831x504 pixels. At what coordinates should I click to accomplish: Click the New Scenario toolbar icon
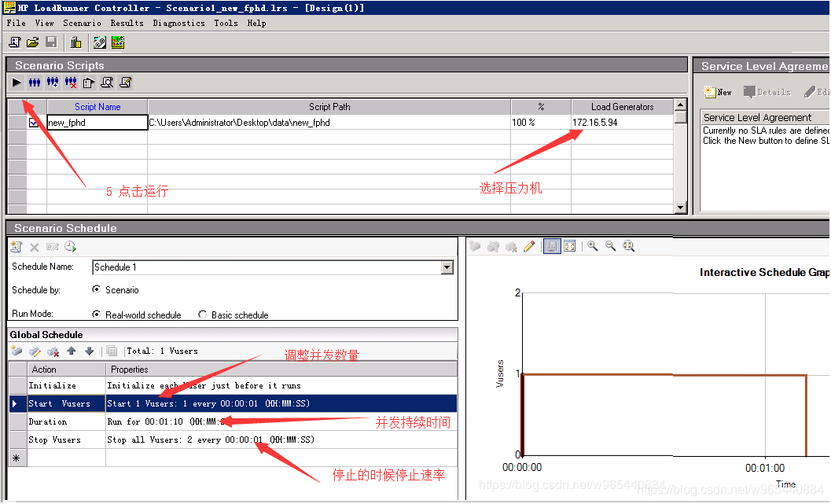(15, 42)
